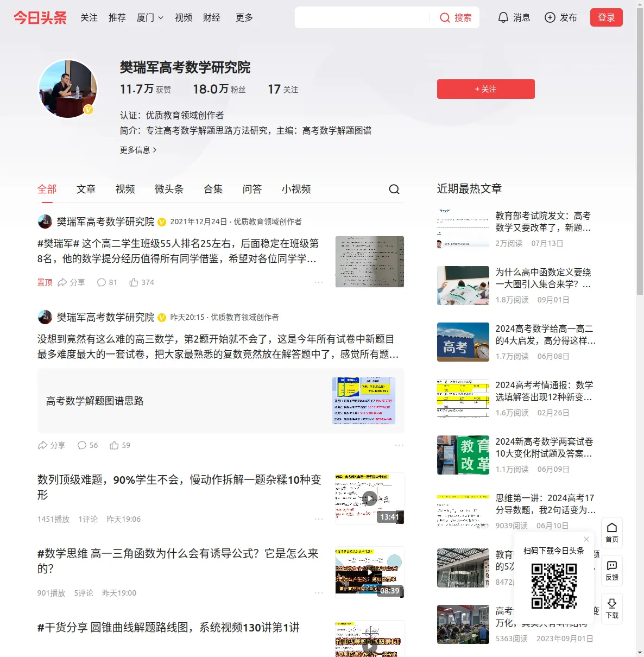This screenshot has width=644, height=657.
Task: Switch to the 文章 tab
Action: (x=86, y=189)
